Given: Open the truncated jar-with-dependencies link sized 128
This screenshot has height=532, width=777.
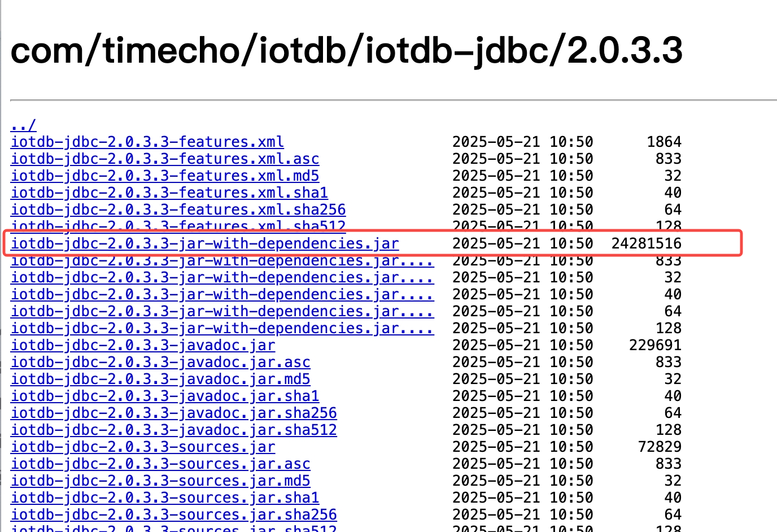Looking at the screenshot, I should pyautogui.click(x=222, y=328).
